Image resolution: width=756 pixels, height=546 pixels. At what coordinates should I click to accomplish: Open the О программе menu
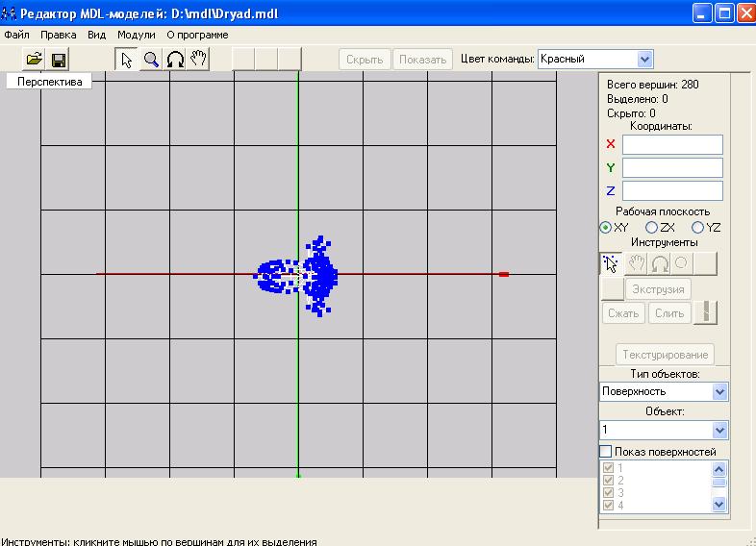coord(197,35)
